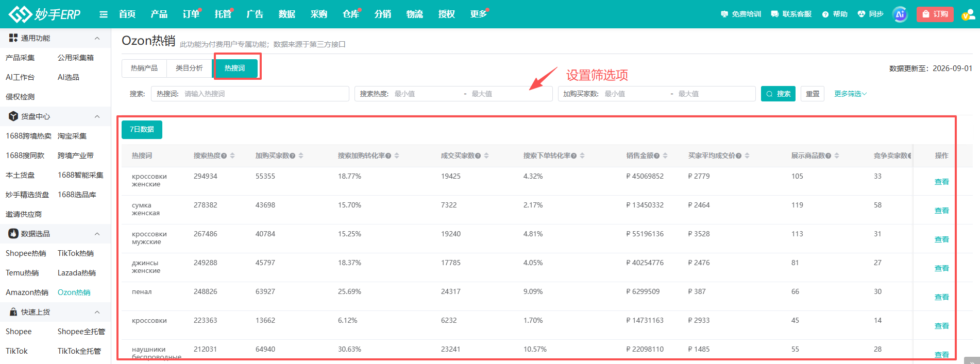This screenshot has width=980, height=364.
Task: Click 查看 for джинсы женские row
Action: 941,268
